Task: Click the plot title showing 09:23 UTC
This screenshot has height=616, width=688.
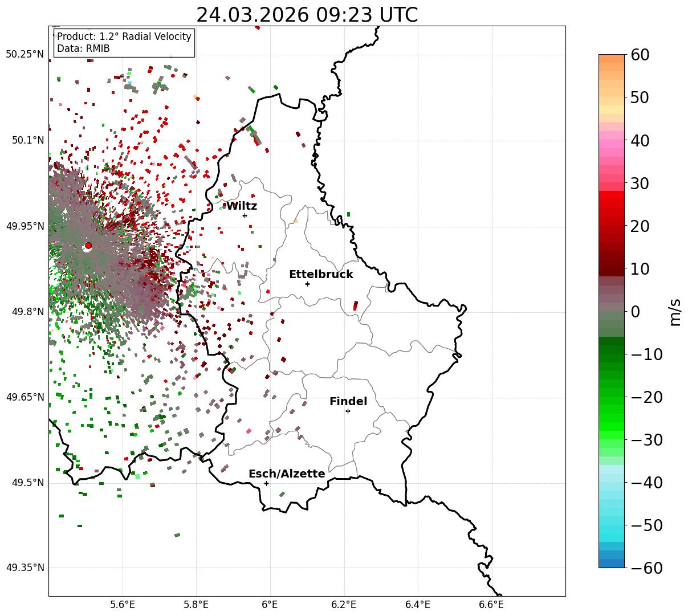Action: 307,15
